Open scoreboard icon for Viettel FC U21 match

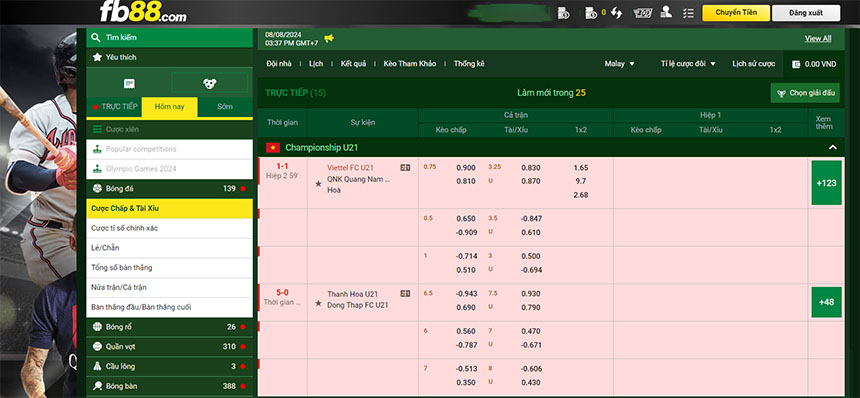[405, 168]
